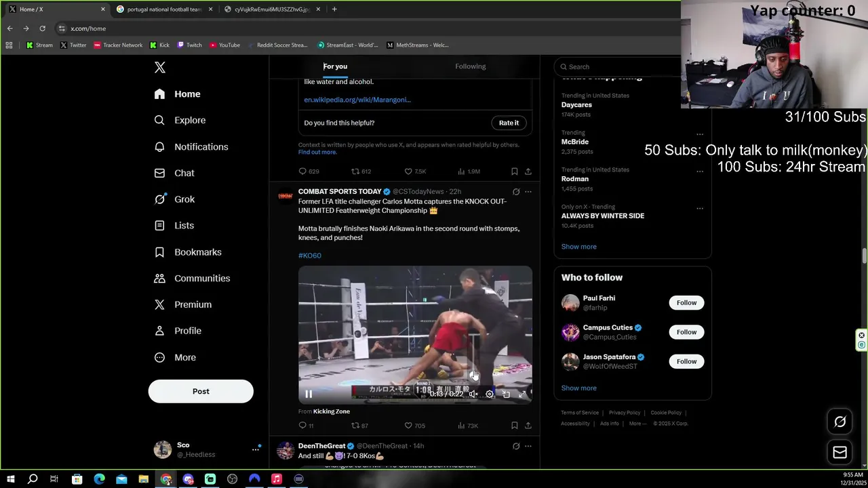Show more under Who to follow

click(x=579, y=388)
